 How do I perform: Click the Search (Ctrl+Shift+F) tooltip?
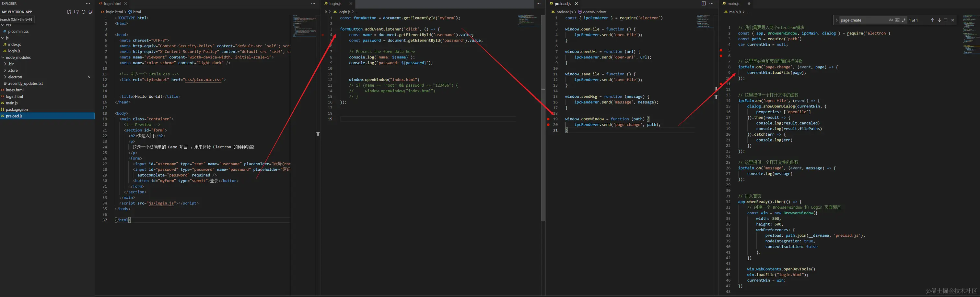click(x=17, y=19)
